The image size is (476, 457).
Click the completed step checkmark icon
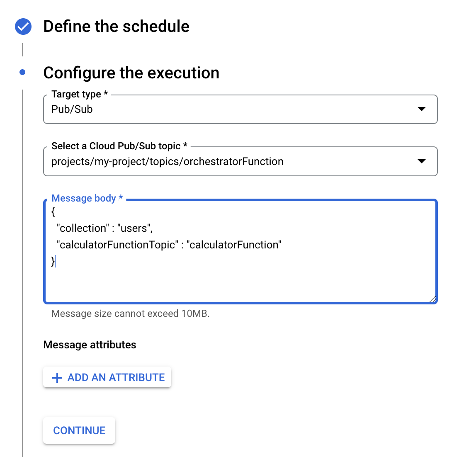tap(23, 27)
